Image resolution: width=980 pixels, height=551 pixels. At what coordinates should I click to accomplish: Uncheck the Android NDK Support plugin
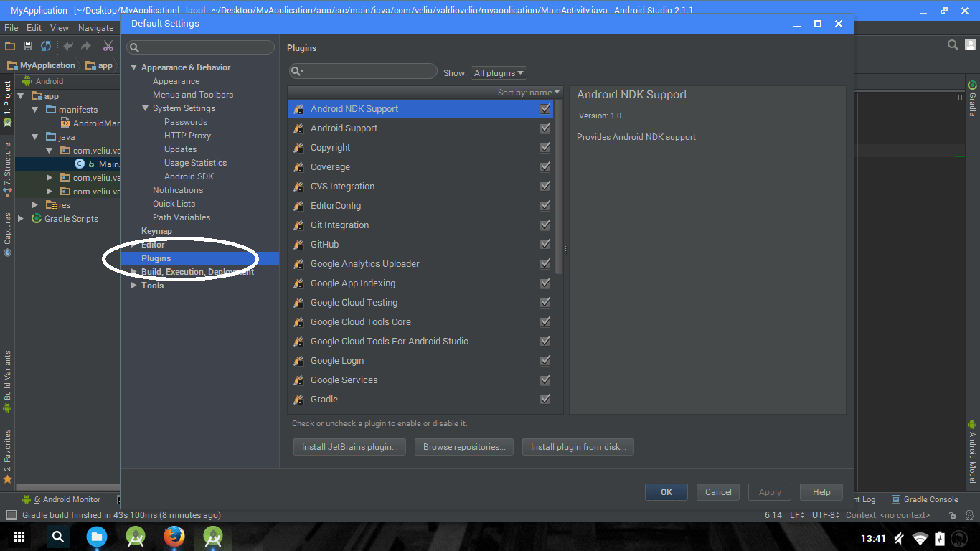pos(545,108)
